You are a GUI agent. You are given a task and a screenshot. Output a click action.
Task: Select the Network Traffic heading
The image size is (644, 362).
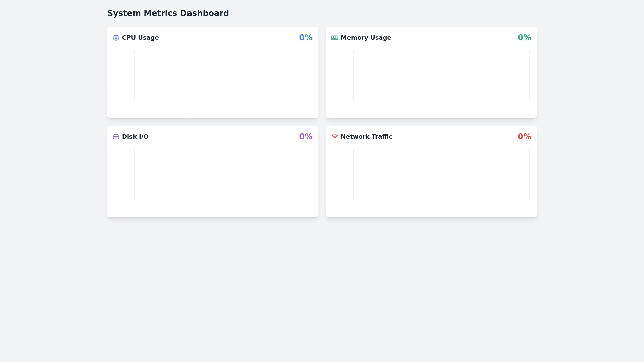(x=366, y=137)
